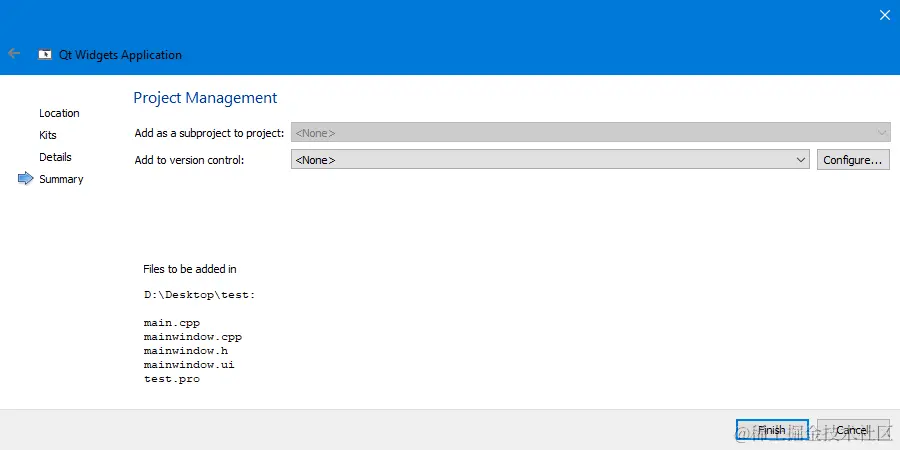
Task: Click the blue arrow beside Summary step
Action: [26, 179]
